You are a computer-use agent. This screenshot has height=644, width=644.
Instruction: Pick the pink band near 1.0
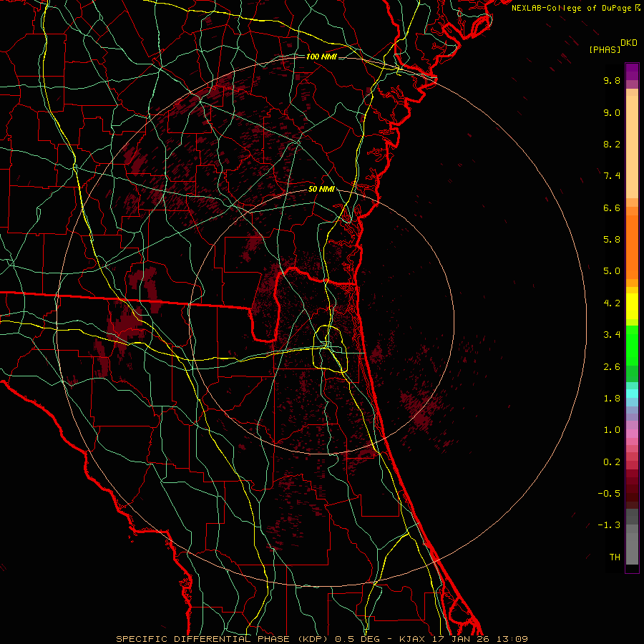coord(632,434)
